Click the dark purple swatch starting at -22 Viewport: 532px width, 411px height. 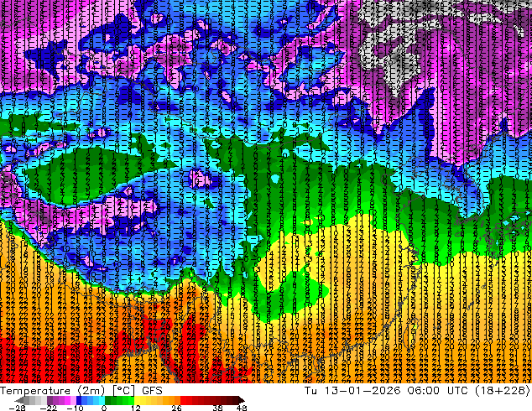pos(50,400)
